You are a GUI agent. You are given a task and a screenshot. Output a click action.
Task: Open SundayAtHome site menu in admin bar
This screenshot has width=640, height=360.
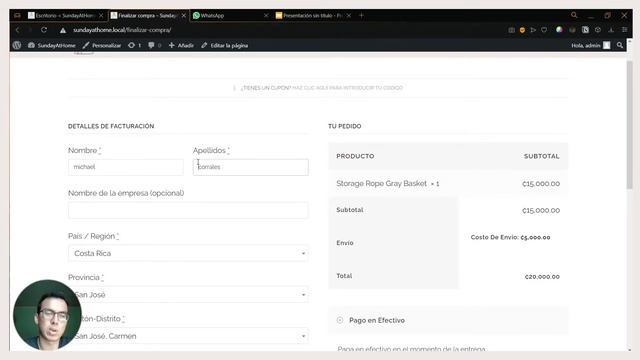click(52, 45)
